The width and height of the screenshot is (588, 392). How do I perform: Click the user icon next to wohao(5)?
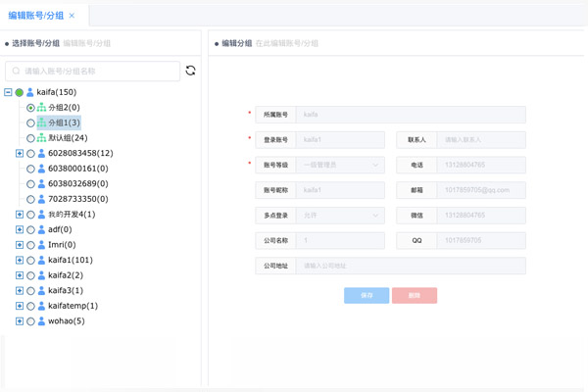[x=42, y=321]
